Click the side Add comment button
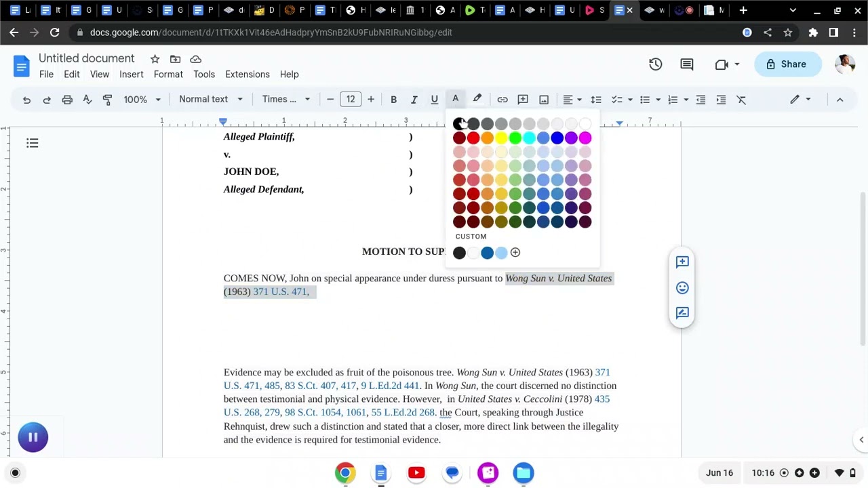868x488 pixels. coord(682,262)
